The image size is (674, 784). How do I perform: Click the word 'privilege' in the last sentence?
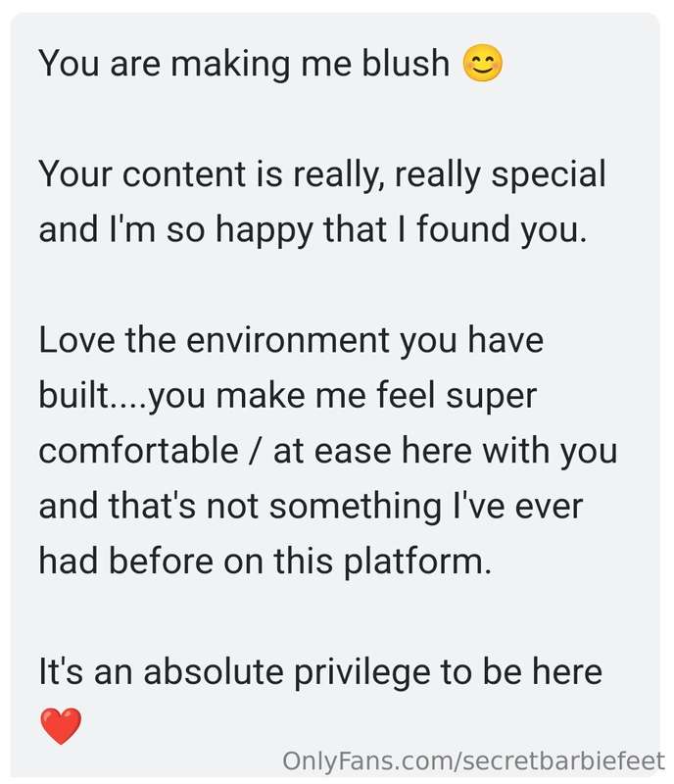[x=361, y=672]
